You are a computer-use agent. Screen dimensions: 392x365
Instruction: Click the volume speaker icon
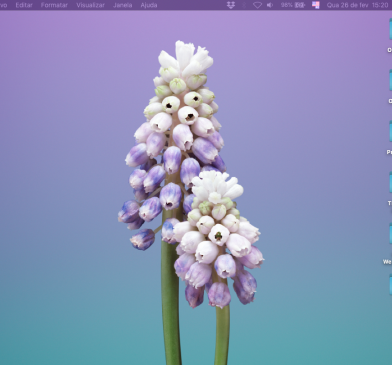tap(270, 5)
